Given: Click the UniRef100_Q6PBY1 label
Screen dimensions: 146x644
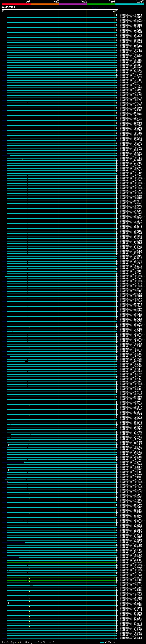Looking at the screenshot, I should [131, 261].
